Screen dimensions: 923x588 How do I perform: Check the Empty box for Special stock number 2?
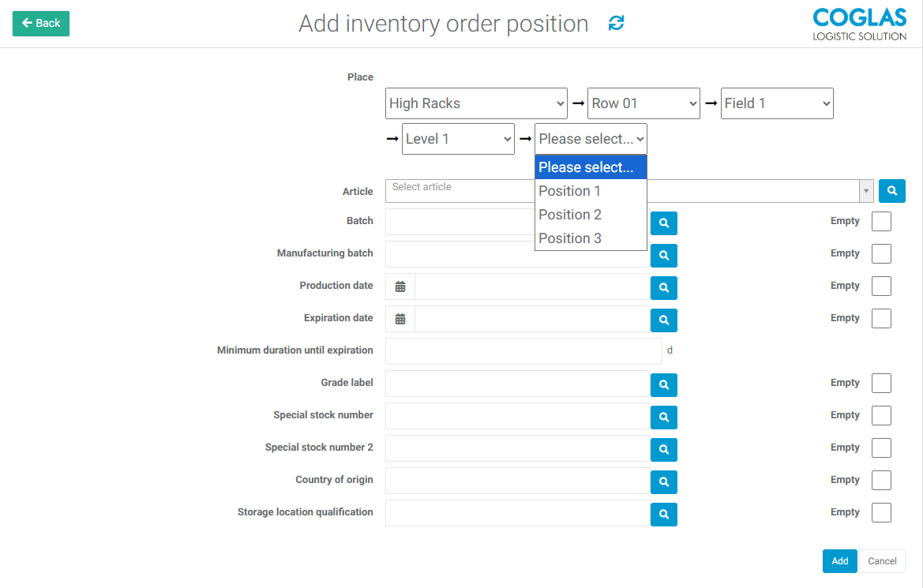point(881,448)
